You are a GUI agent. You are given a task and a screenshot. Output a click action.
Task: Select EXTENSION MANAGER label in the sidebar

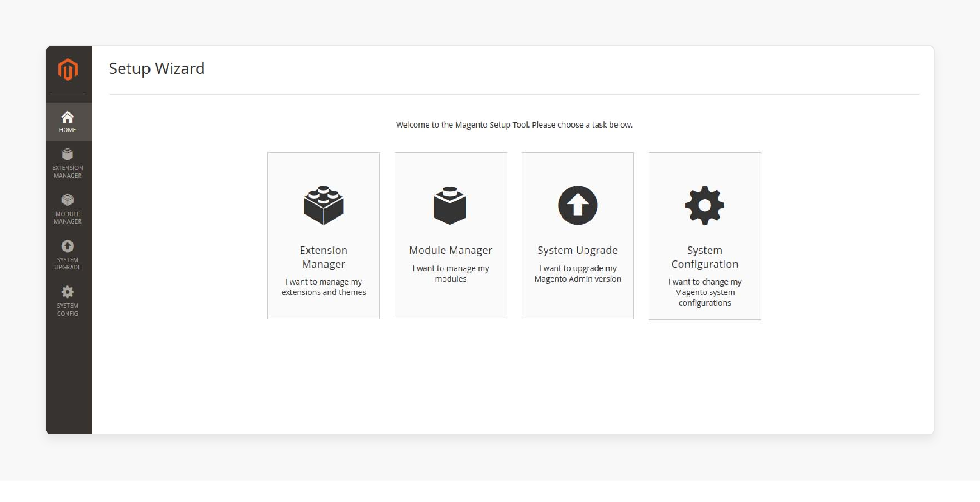click(x=67, y=172)
